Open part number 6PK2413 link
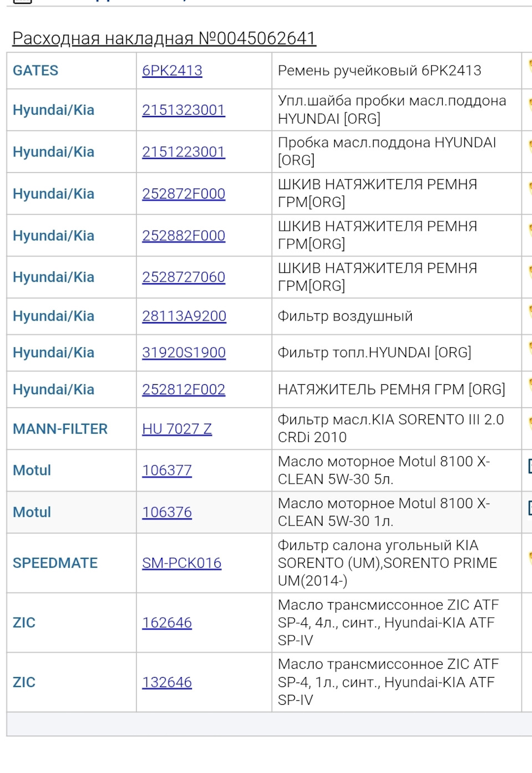532x773 pixels. (x=172, y=70)
